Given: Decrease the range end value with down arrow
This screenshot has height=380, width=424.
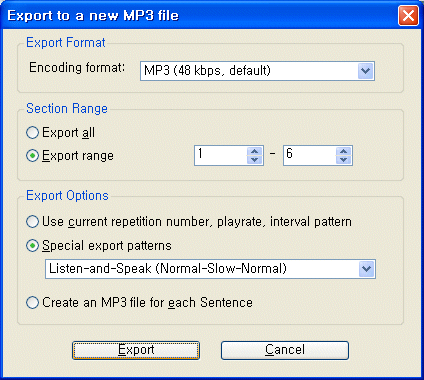Looking at the screenshot, I should click(x=344, y=160).
